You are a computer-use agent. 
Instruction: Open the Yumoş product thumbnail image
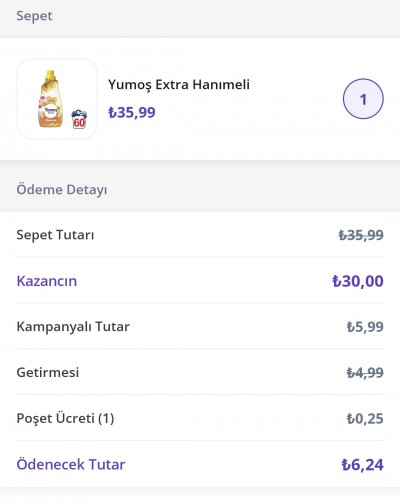[57, 99]
